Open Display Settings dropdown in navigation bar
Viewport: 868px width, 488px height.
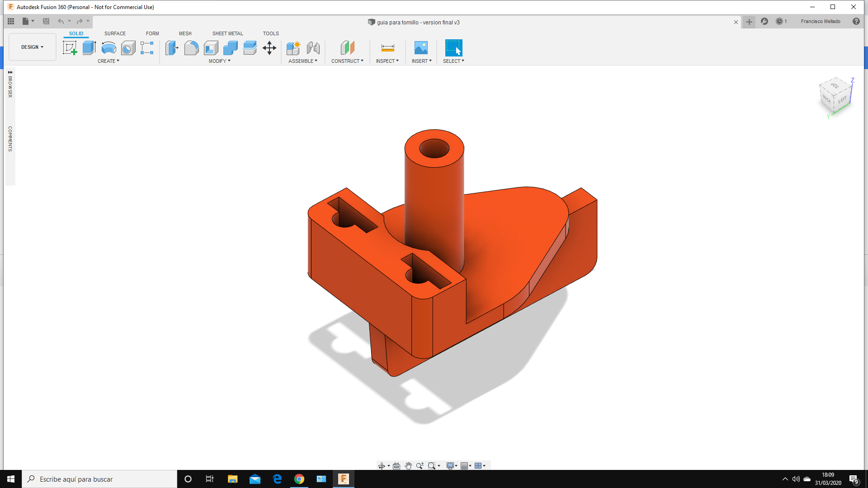tap(452, 466)
